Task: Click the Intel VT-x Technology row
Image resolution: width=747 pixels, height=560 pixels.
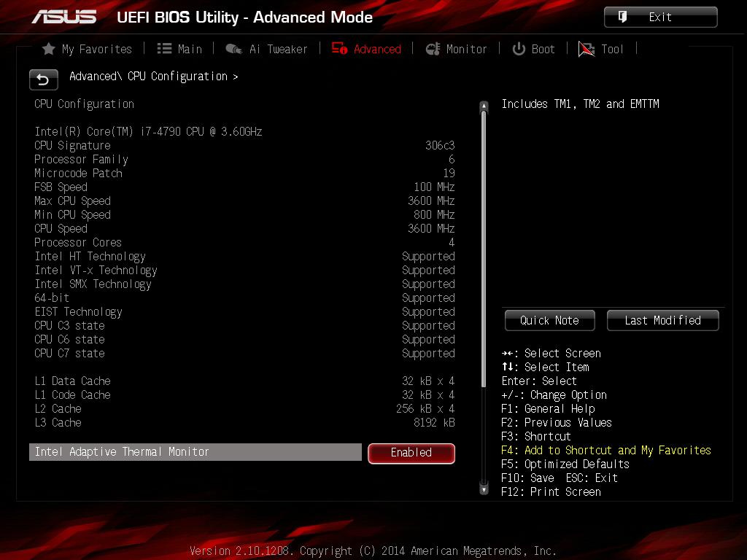Action: click(244, 270)
